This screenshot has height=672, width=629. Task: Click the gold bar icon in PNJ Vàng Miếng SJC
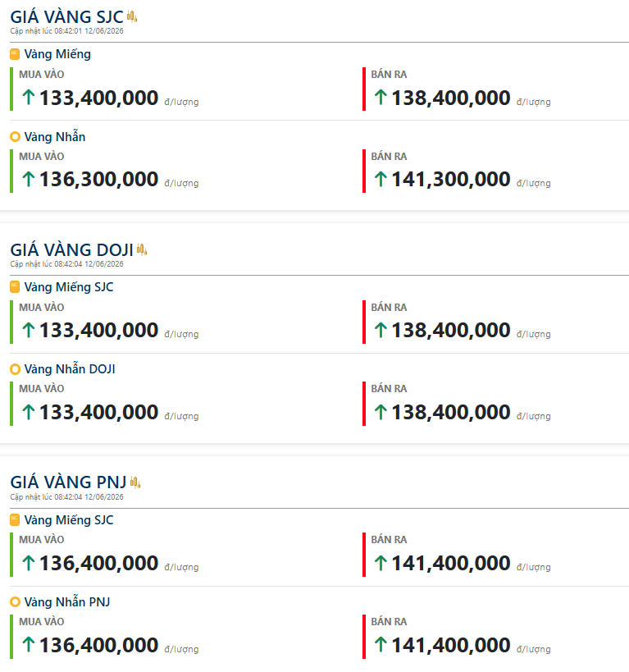pyautogui.click(x=15, y=520)
